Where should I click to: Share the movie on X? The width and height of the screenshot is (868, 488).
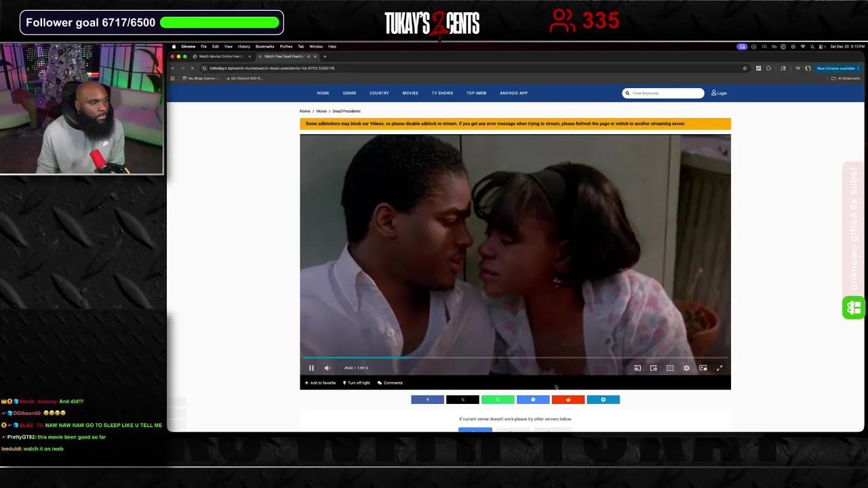coord(462,400)
